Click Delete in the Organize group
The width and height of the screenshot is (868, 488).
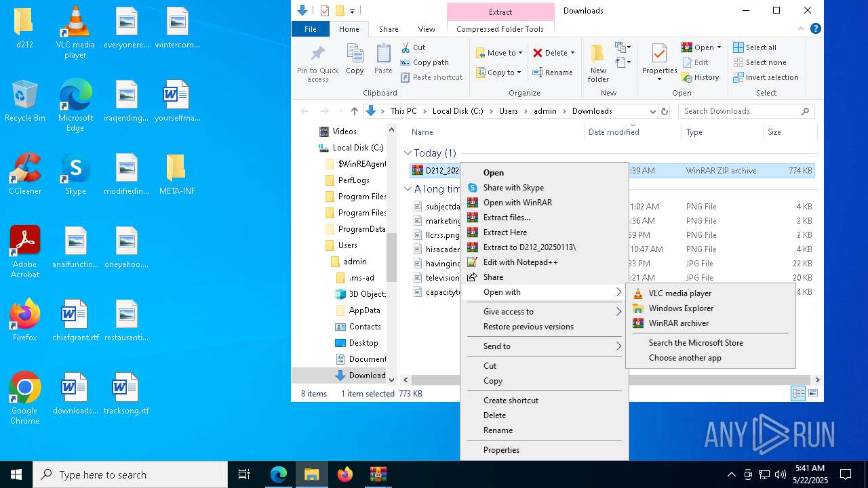pos(553,53)
